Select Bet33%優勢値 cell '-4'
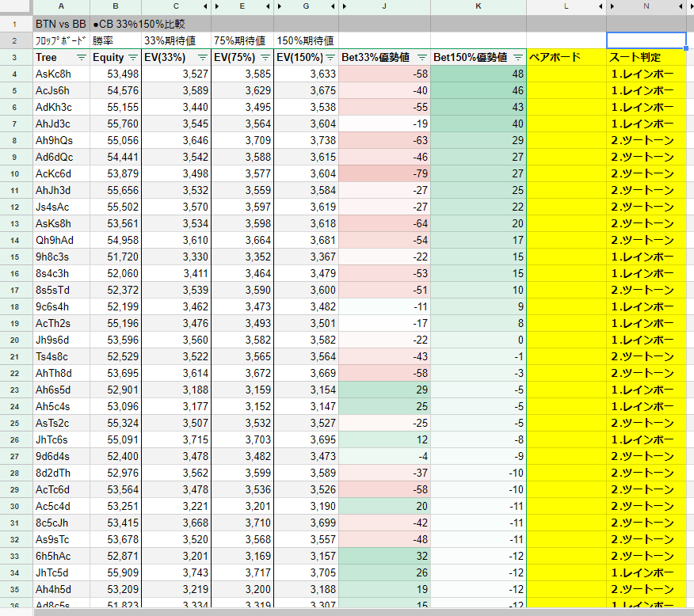This screenshot has height=616, width=694. pyautogui.click(x=384, y=456)
